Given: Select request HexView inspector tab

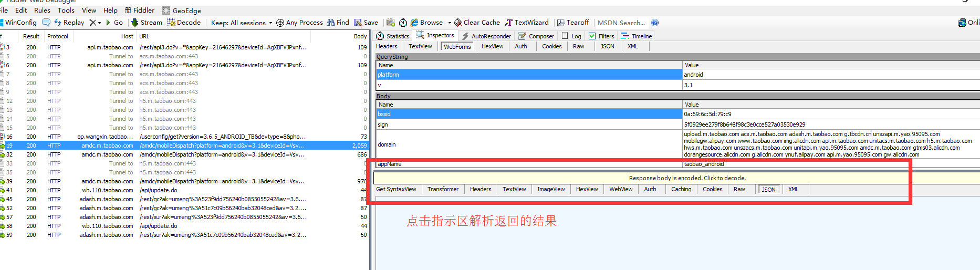Looking at the screenshot, I should 492,46.
